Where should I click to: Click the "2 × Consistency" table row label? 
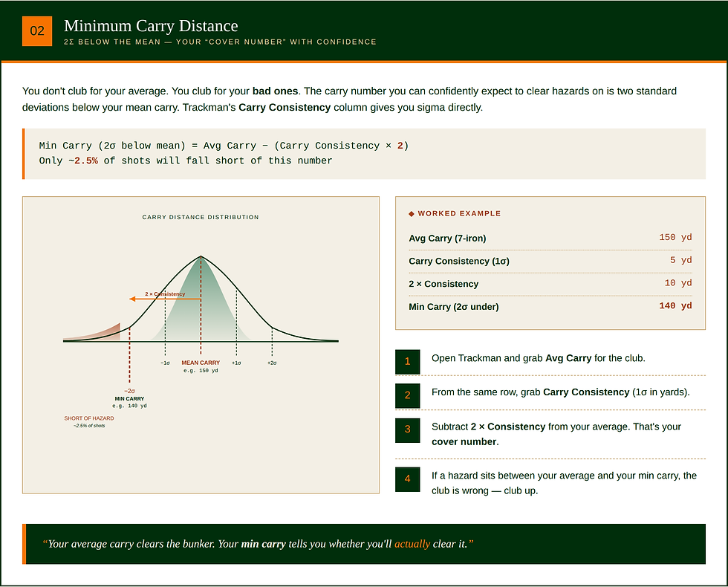point(444,284)
